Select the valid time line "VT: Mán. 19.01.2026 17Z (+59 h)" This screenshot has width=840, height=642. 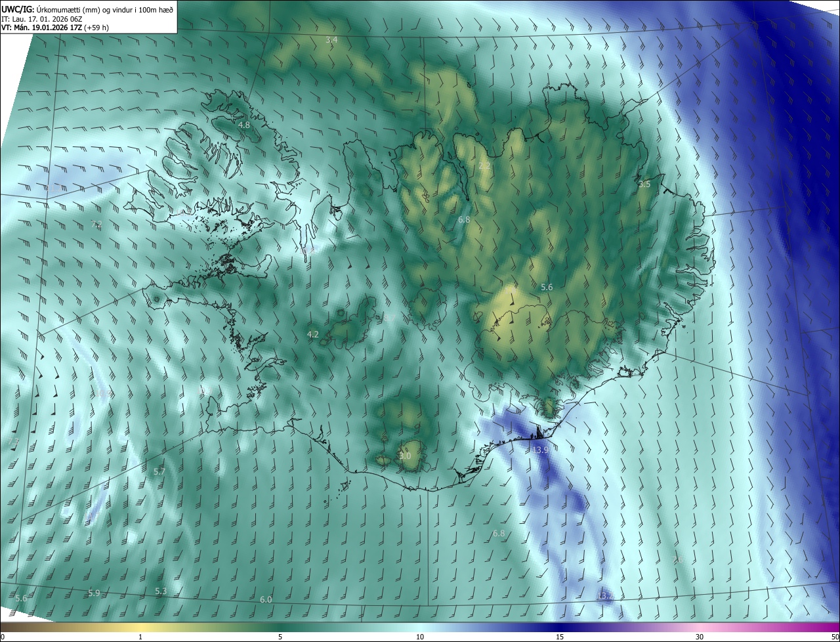click(x=55, y=28)
